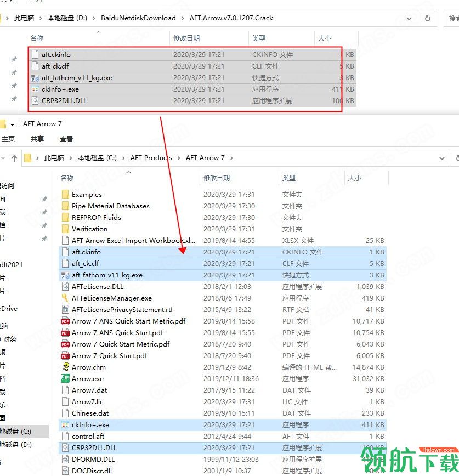Open the Examples folder icon
Image resolution: width=459 pixels, height=476 pixels.
click(x=65, y=194)
